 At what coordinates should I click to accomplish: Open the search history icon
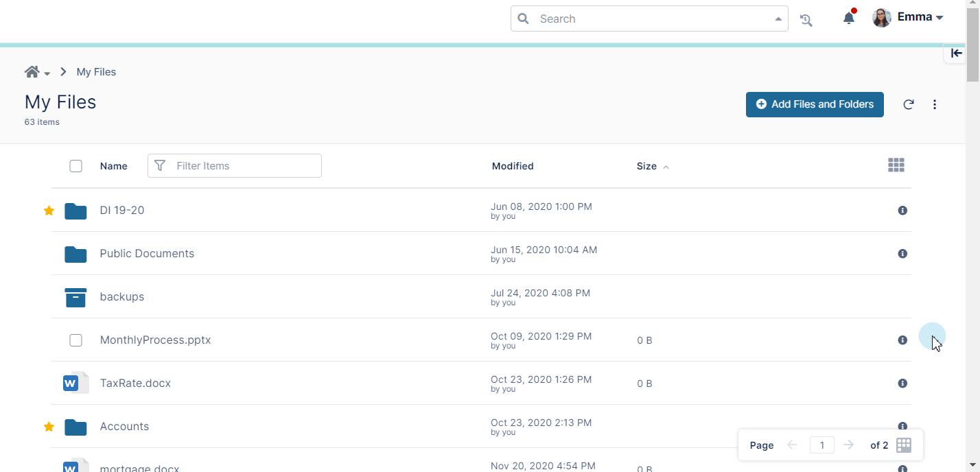coord(806,20)
